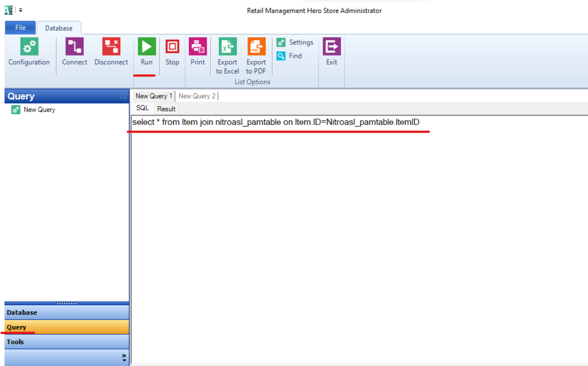588x366 pixels.
Task: Switch to the New Query 2 tab
Action: [x=197, y=96]
